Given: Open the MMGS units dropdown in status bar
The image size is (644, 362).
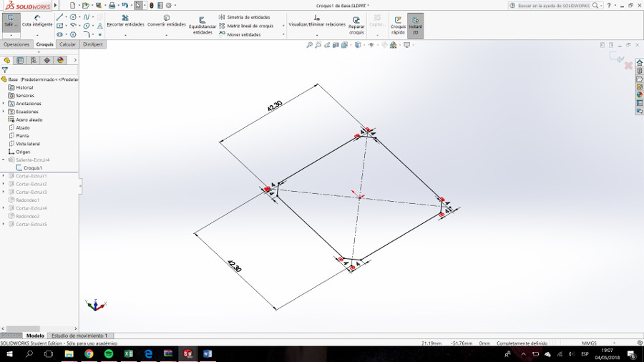Looking at the screenshot, I should coord(614,343).
